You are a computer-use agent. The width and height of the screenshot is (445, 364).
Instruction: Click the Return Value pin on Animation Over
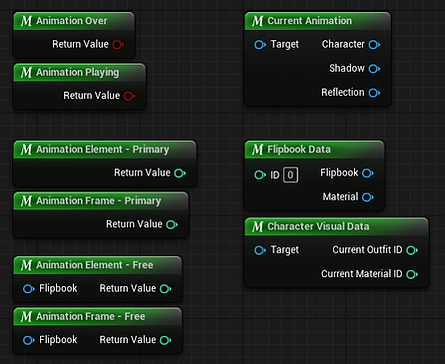pos(118,44)
